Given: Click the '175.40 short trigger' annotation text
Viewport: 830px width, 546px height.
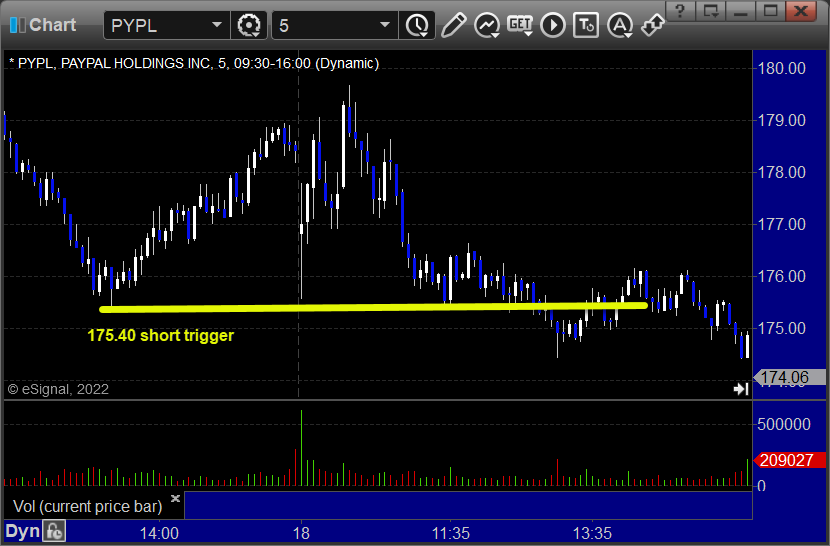Looking at the screenshot, I should [160, 335].
